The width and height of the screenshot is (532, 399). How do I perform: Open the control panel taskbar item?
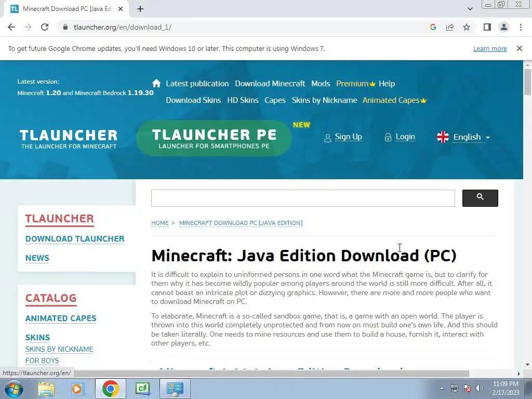coord(175,389)
